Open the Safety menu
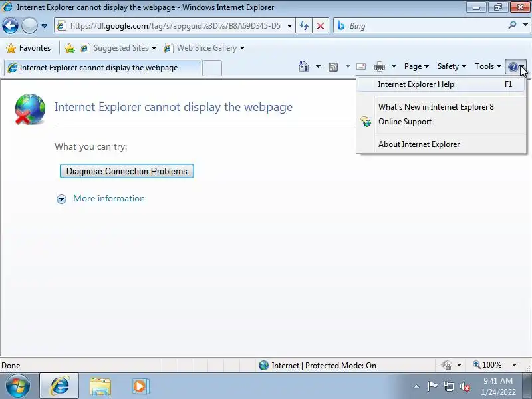This screenshot has height=399, width=532. pos(452,66)
